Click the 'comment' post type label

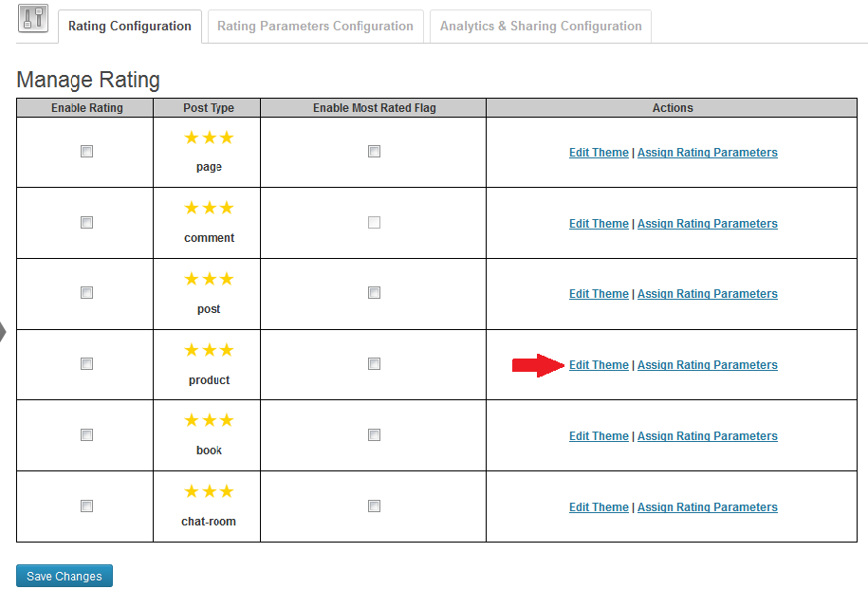[x=210, y=238]
